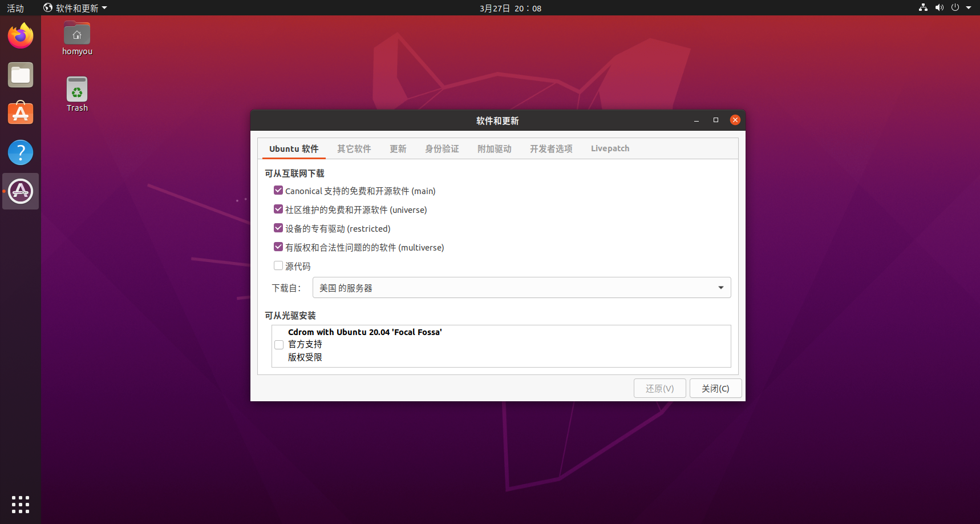Screen dimensions: 980x524
Task: Click the 可从互联网下载 heading
Action: click(294, 173)
